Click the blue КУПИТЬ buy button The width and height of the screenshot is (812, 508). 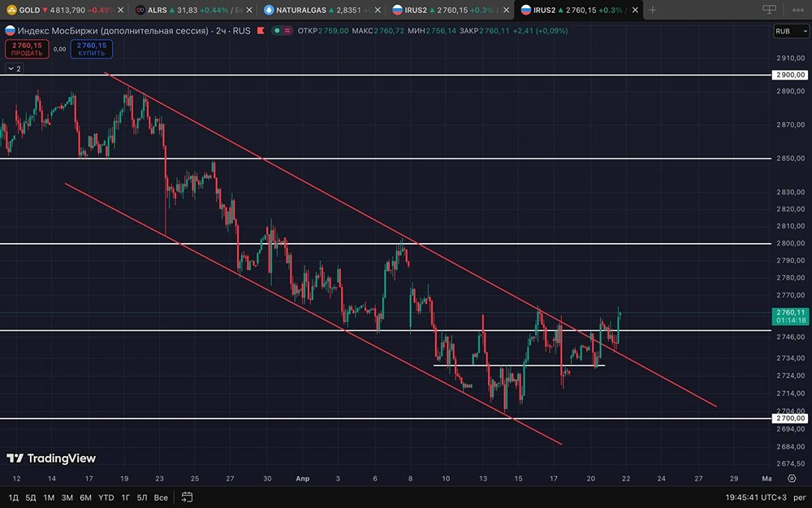click(x=92, y=50)
